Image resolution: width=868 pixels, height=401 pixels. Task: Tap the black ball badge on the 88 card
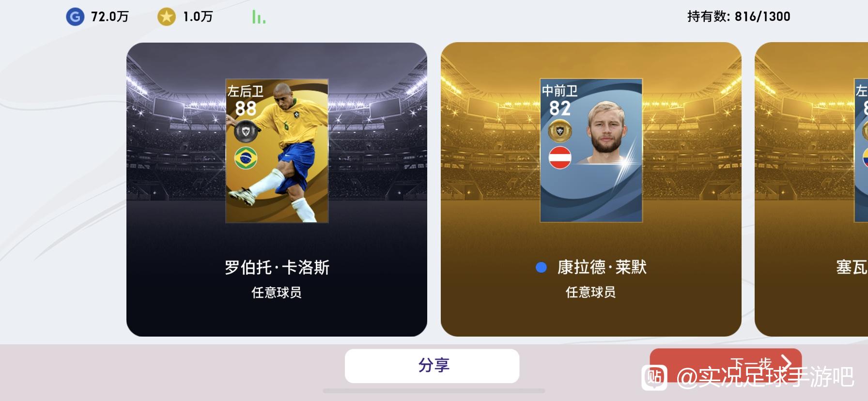[246, 131]
